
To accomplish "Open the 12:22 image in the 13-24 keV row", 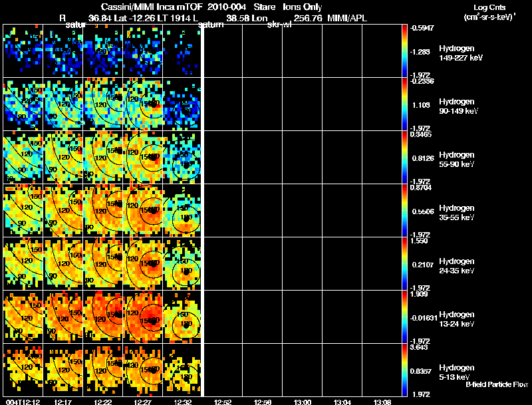I will tap(103, 317).
